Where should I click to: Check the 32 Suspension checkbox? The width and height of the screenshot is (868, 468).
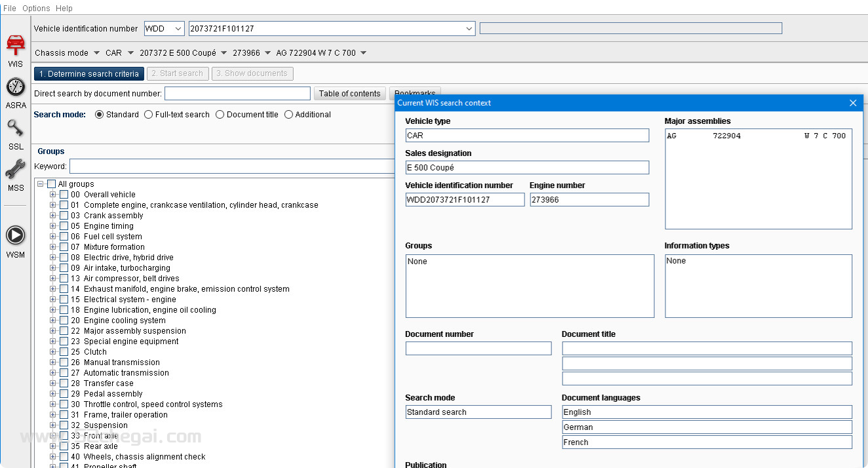64,425
